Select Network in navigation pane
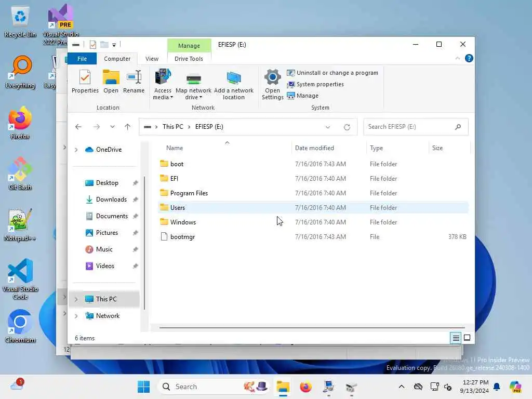 coord(102,316)
